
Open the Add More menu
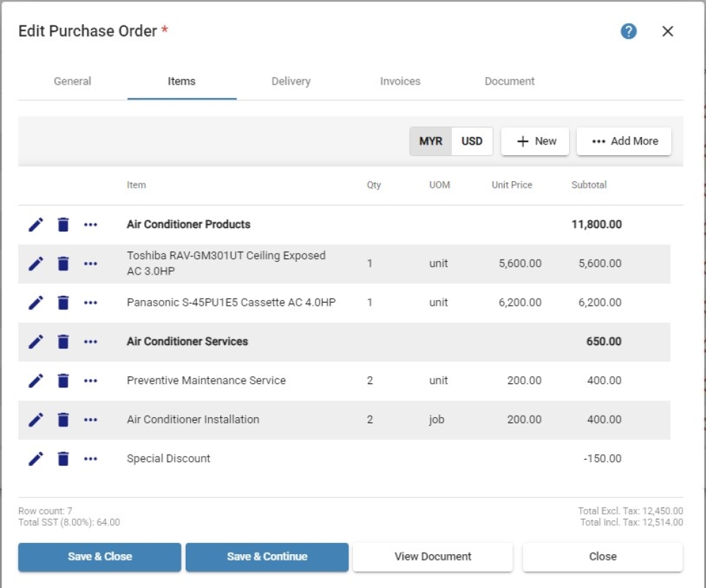click(x=624, y=141)
